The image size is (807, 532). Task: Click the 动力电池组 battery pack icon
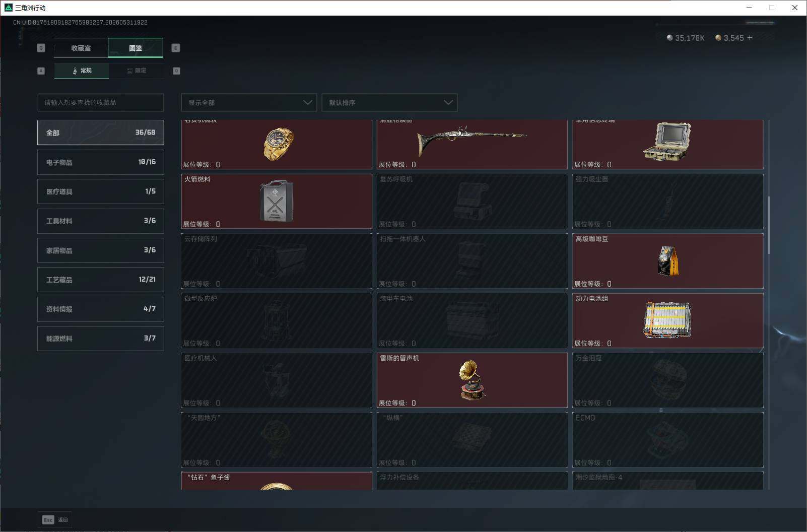667,320
